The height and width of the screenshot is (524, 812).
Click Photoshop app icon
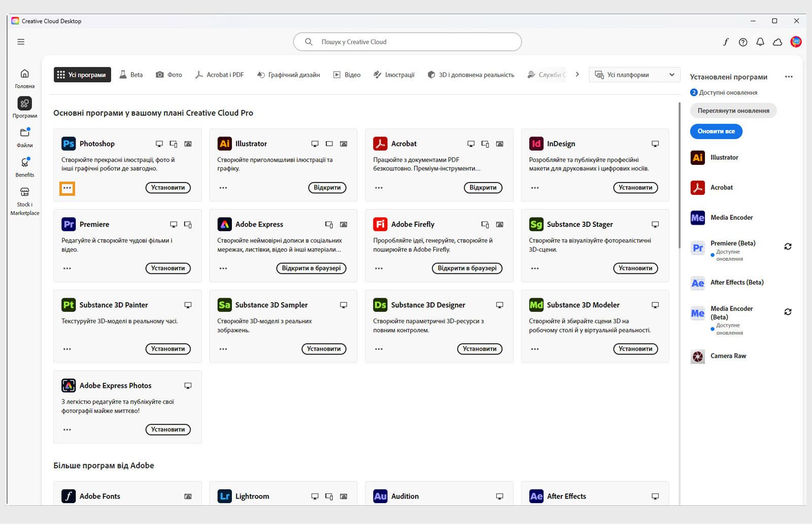(x=69, y=144)
